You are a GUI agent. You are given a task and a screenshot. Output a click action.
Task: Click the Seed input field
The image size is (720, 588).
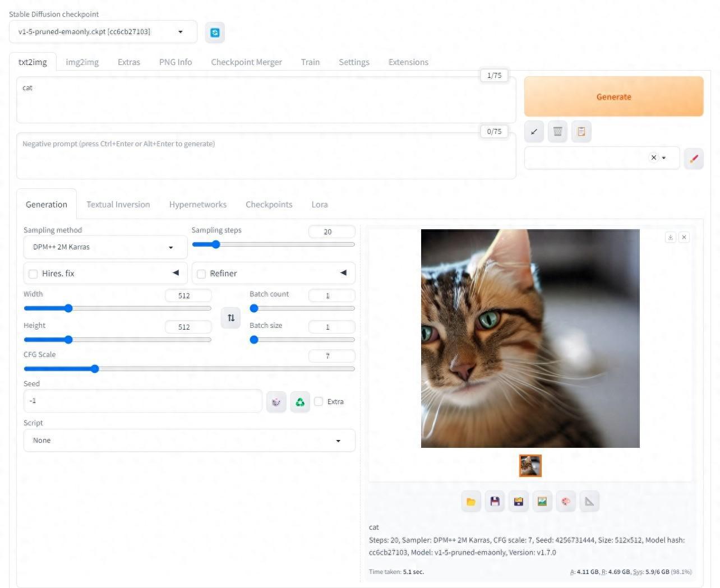tap(143, 401)
